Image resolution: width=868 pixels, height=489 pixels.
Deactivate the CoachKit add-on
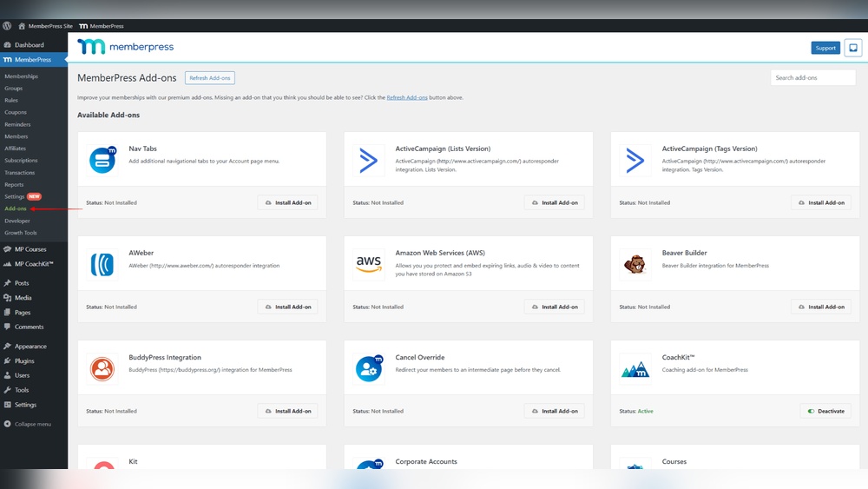point(825,411)
